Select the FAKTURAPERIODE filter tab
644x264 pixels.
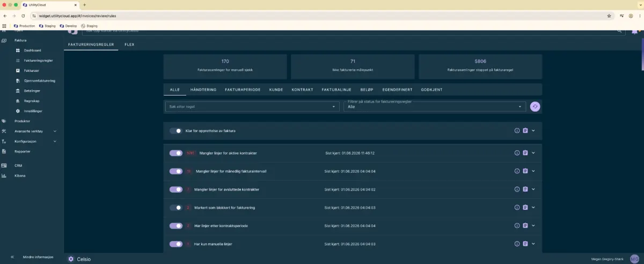(243, 90)
